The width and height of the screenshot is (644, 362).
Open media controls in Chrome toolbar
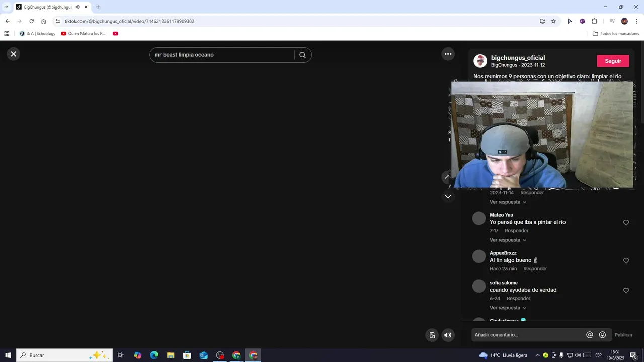coord(612,21)
